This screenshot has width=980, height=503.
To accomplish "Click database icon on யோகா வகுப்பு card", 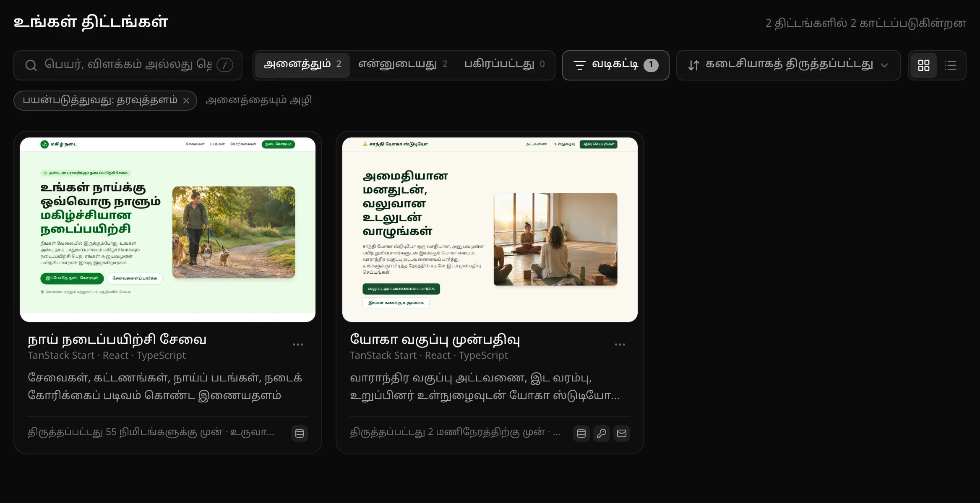I will coord(581,433).
